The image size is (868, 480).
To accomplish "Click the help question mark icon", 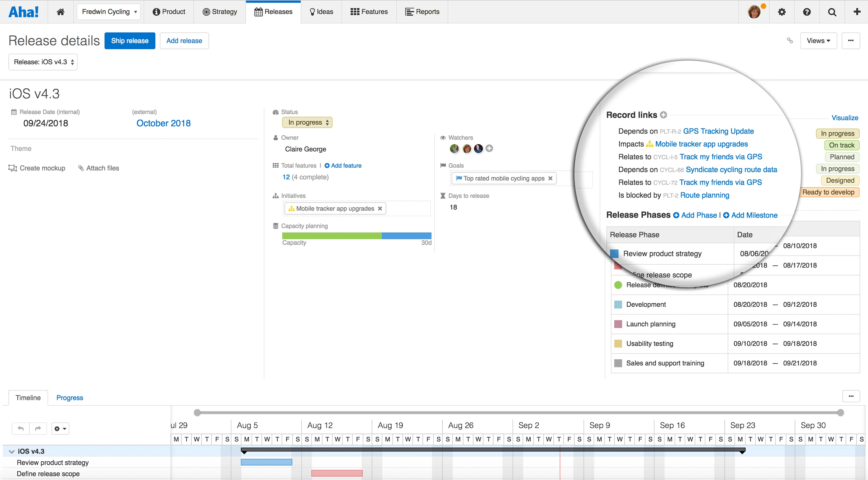I will pos(807,12).
